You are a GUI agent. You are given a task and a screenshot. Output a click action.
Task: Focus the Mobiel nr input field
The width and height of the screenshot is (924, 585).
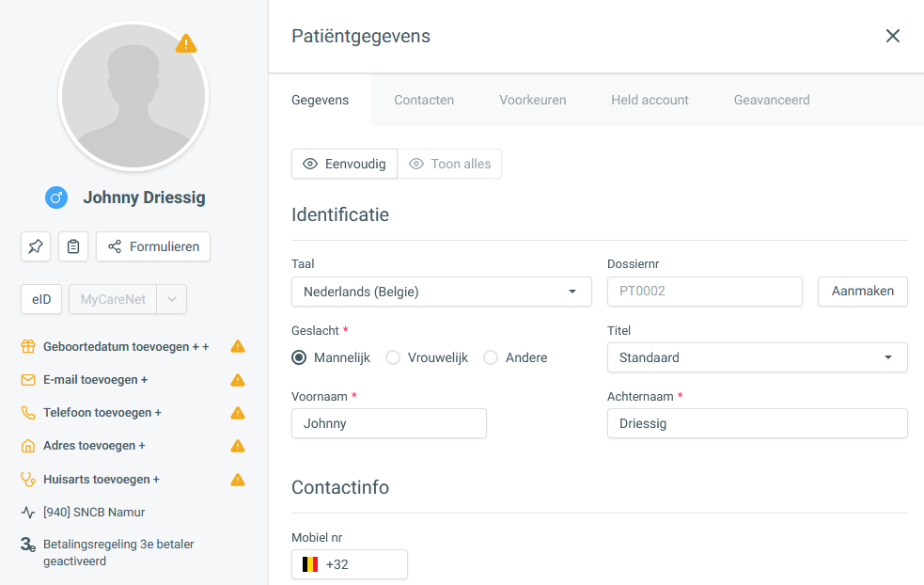tap(350, 564)
